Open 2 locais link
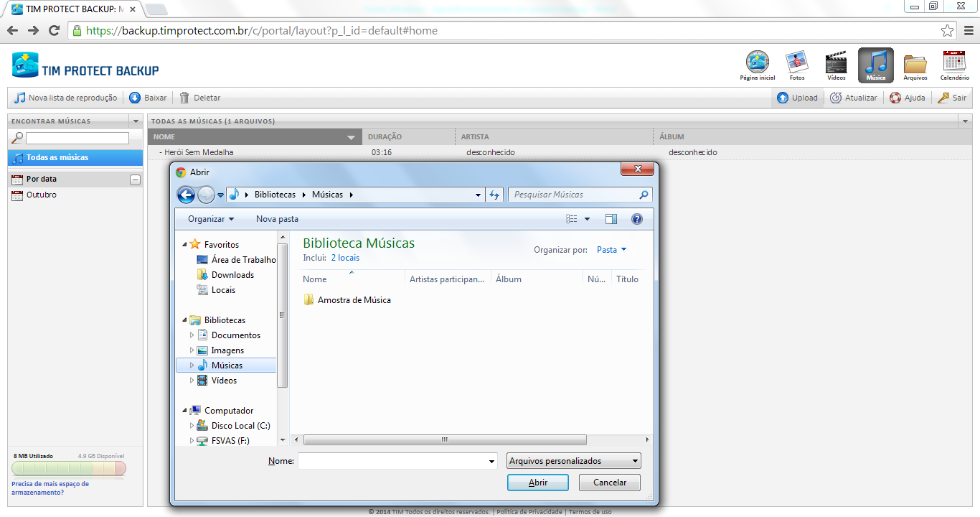 tap(345, 258)
